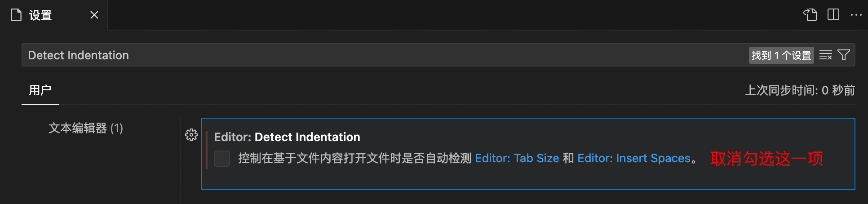Uncheck the Detect Indentation checkbox

point(222,159)
